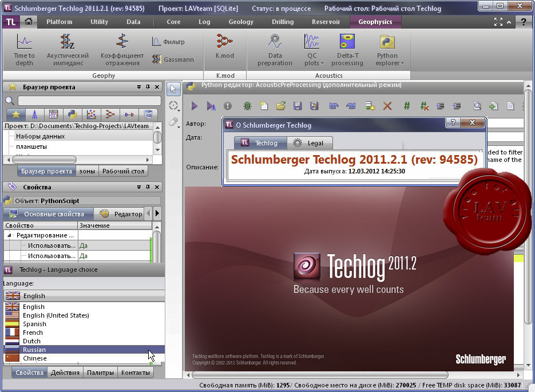
Task: Open the Свойства panel options menu arrow
Action: pos(139,187)
